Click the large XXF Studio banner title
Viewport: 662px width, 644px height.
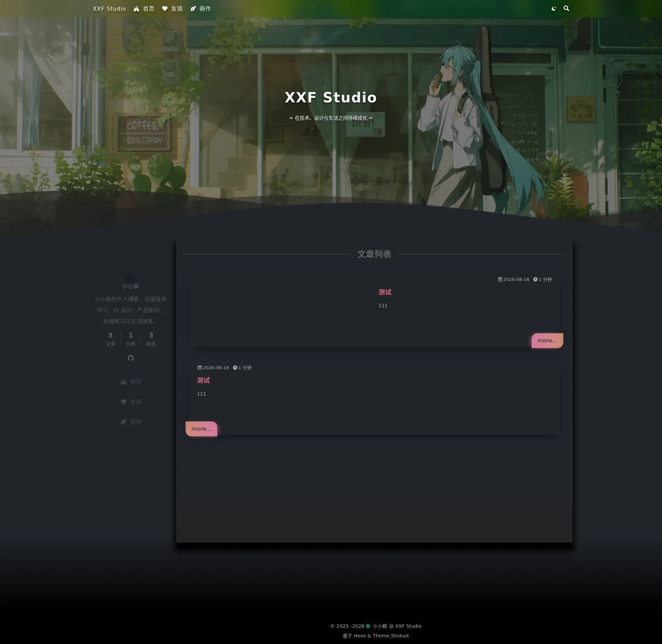point(331,98)
